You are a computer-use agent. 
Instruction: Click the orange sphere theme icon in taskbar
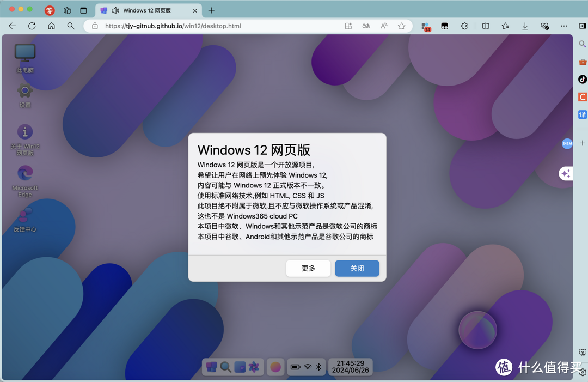click(x=275, y=367)
